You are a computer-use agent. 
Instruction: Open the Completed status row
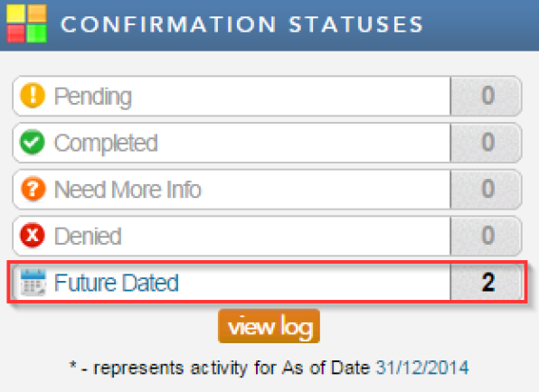[267, 143]
